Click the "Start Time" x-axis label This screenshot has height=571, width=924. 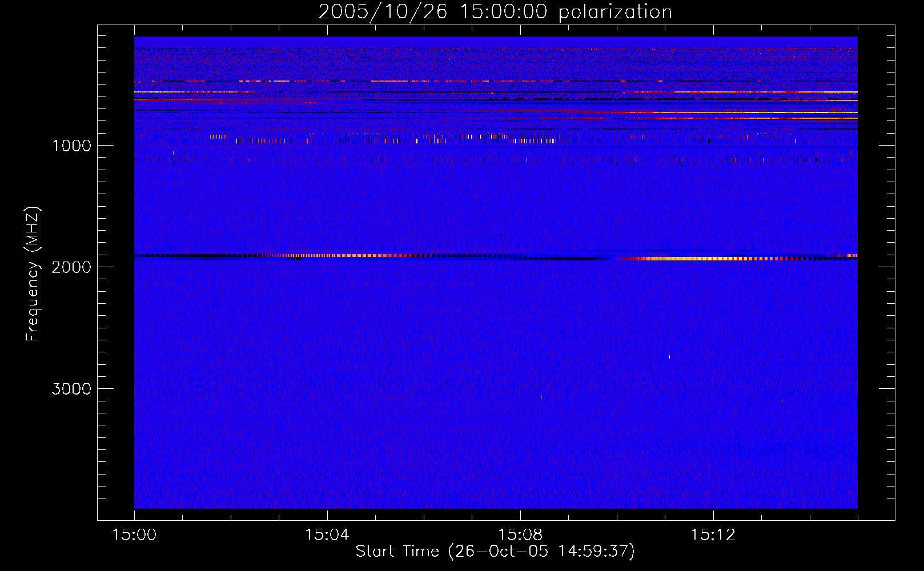[495, 552]
